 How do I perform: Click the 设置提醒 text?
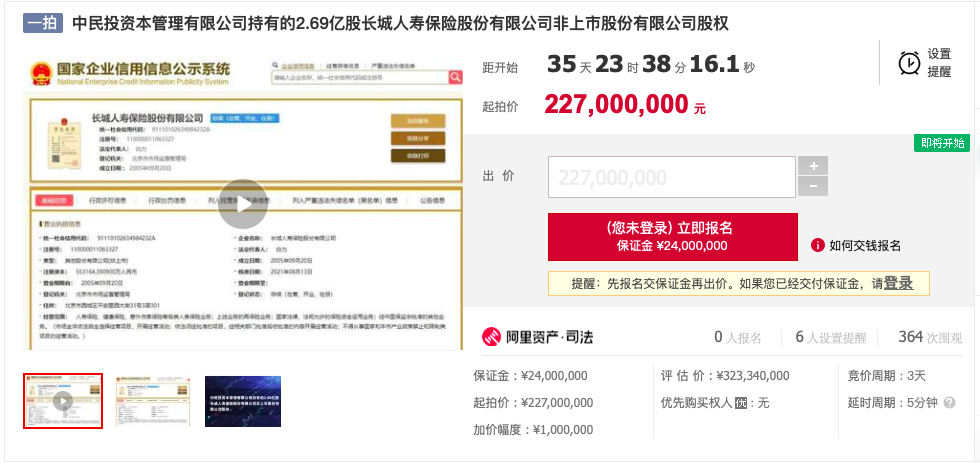click(939, 62)
